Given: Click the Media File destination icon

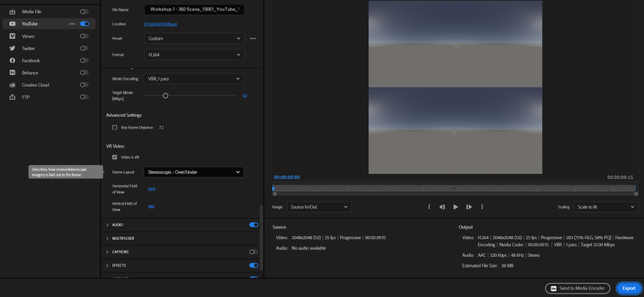Looking at the screenshot, I should click(13, 11).
